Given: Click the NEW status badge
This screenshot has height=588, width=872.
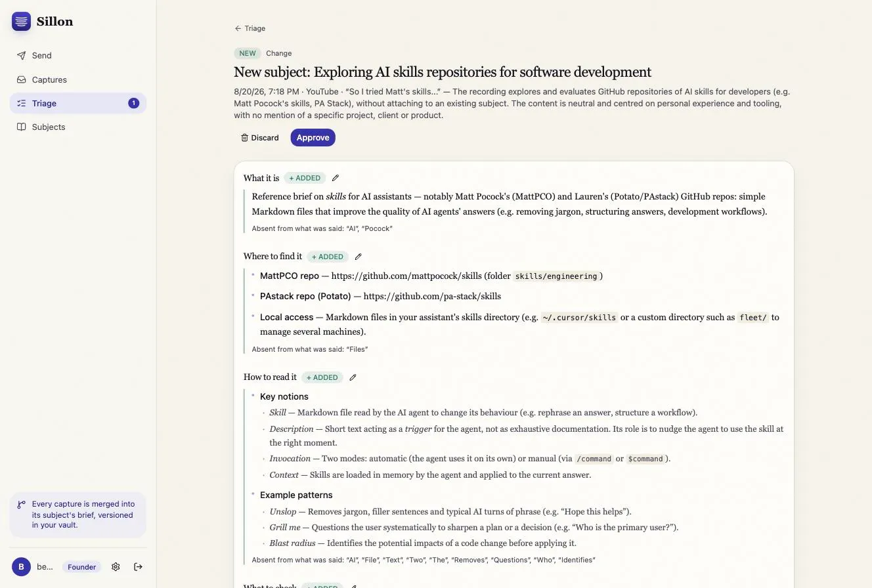Looking at the screenshot, I should click(x=248, y=53).
